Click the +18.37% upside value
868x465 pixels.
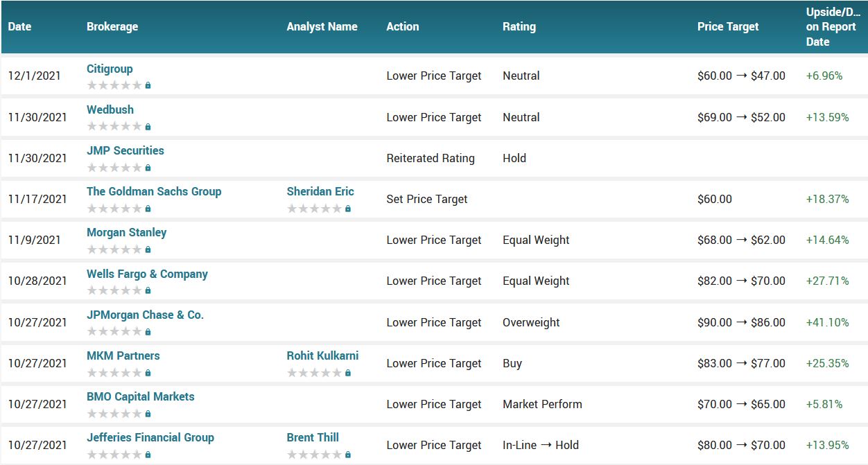(x=827, y=199)
